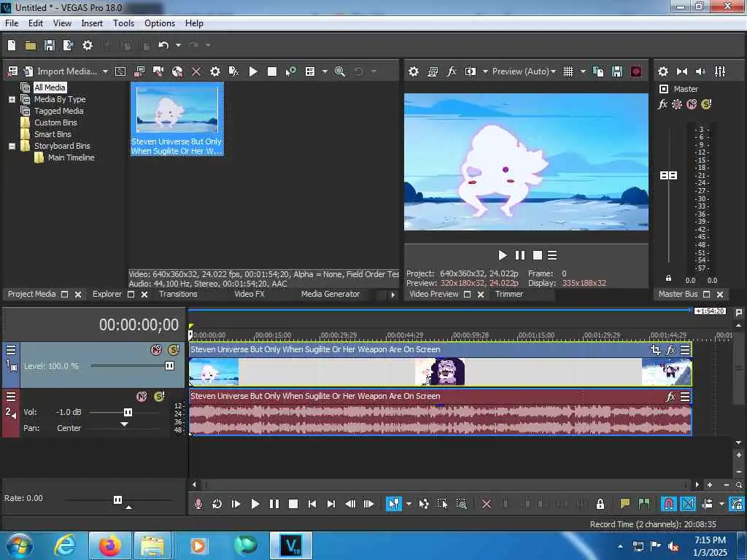Viewport: 747px width, 560px height.
Task: Pause video in the Video Preview window
Action: point(519,256)
